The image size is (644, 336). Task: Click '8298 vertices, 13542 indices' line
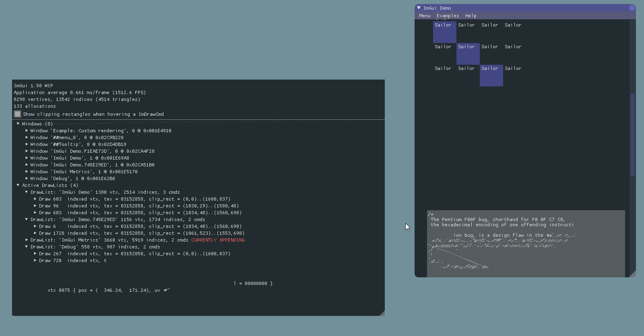pyautogui.click(x=77, y=99)
